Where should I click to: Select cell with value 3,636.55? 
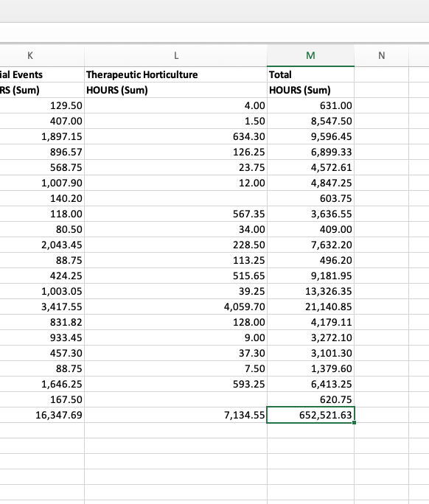point(310,214)
